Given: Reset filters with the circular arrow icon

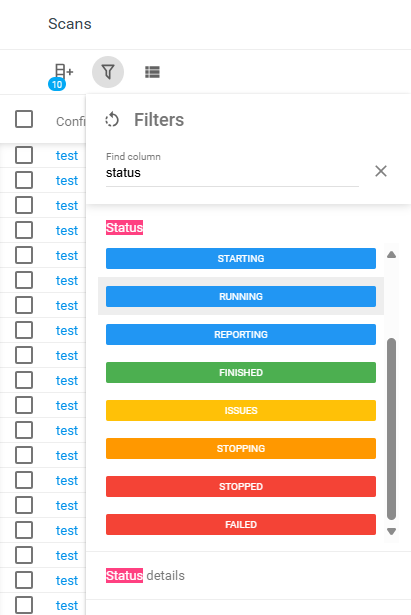Looking at the screenshot, I should (112, 120).
